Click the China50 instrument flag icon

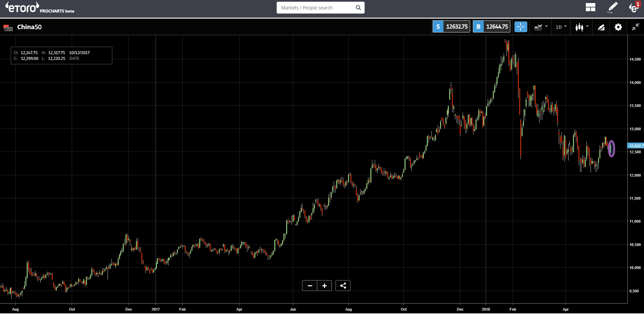tap(8, 28)
